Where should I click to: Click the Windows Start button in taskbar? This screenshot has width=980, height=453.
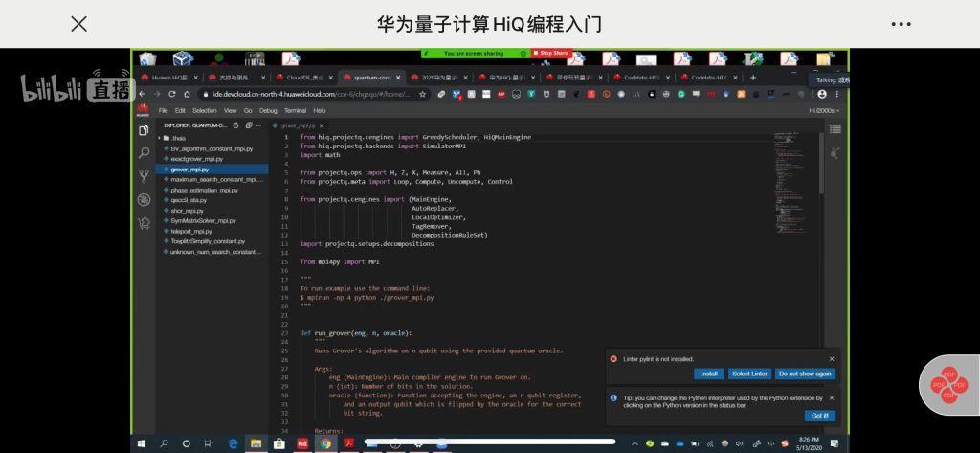pos(142,443)
